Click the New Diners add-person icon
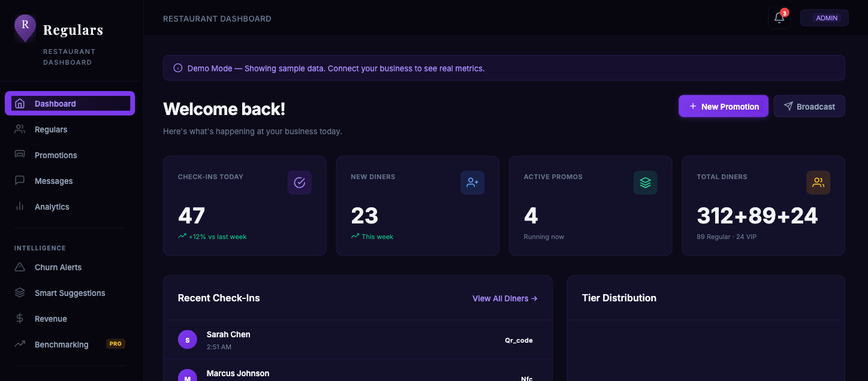The height and width of the screenshot is (381, 868). click(x=472, y=183)
